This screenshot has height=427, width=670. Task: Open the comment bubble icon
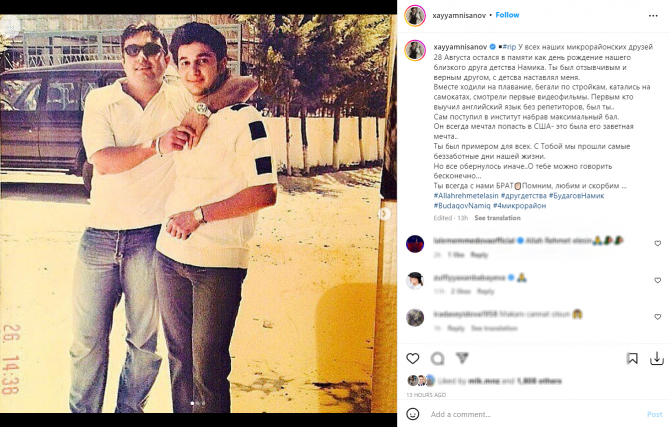[437, 359]
